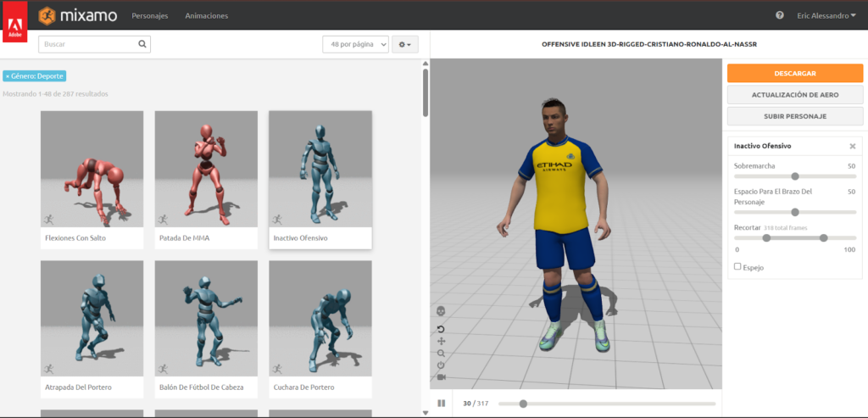This screenshot has width=868, height=418.
Task: Click the viewport power icon
Action: [441, 365]
